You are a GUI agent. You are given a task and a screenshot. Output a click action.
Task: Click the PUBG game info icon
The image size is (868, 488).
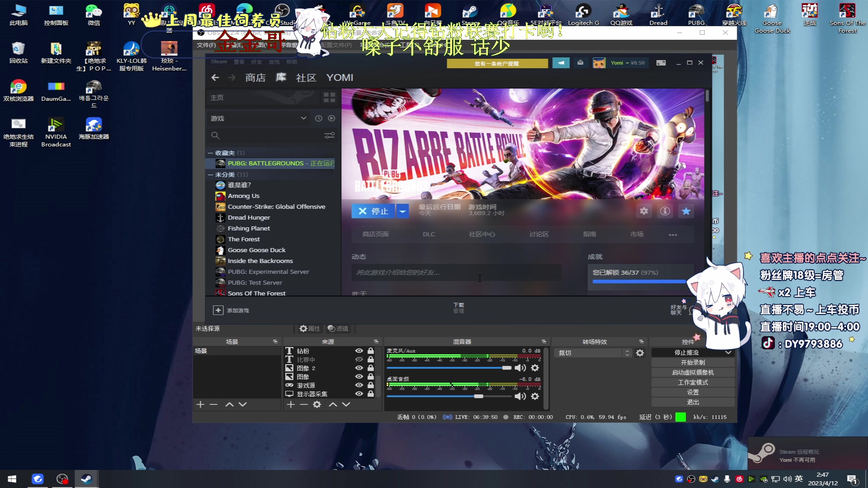665,211
